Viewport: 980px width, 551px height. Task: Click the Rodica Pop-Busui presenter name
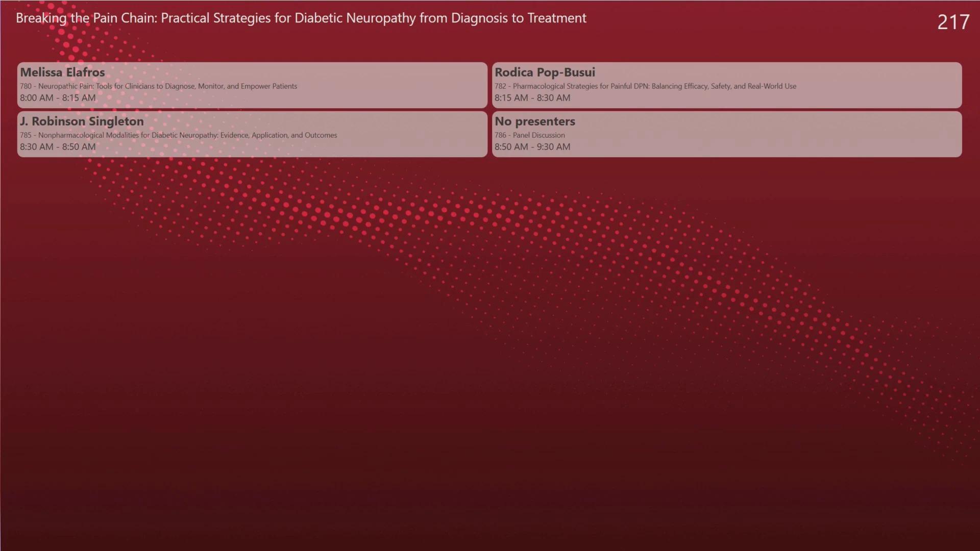[545, 72]
